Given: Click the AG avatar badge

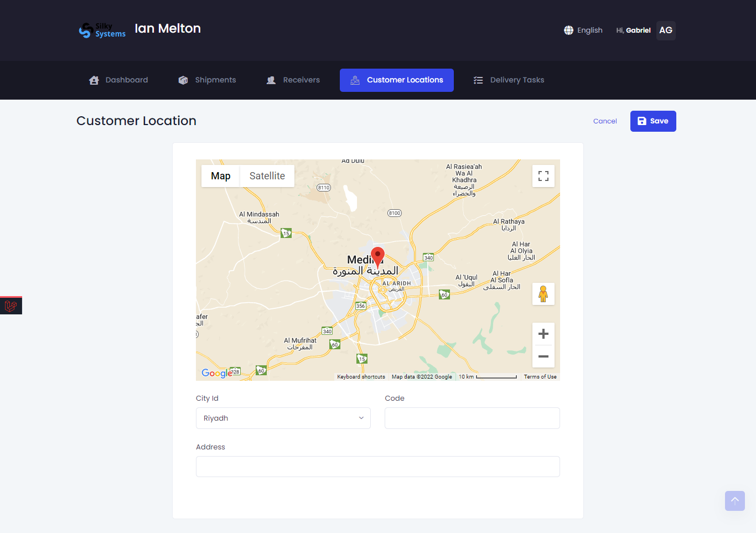Looking at the screenshot, I should coord(665,30).
